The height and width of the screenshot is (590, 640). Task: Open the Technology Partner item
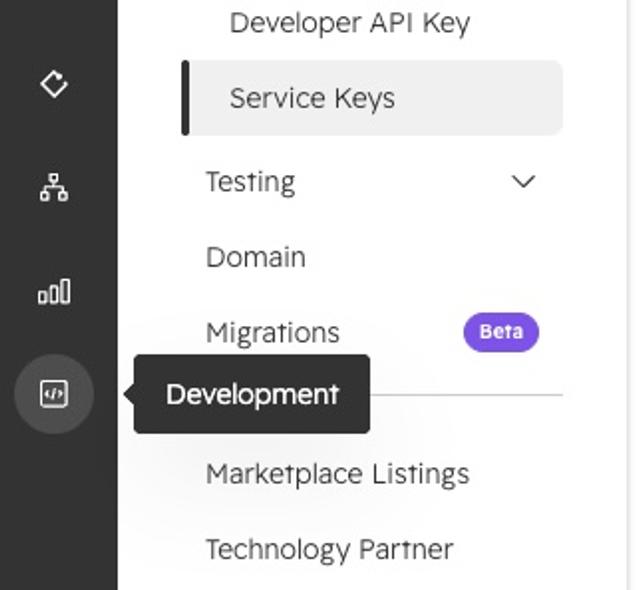click(x=330, y=550)
